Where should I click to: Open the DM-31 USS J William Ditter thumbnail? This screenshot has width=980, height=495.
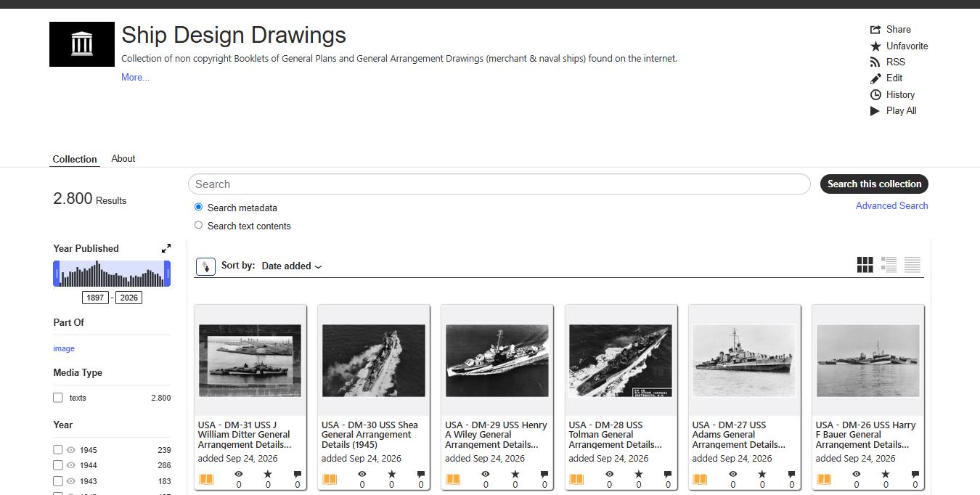point(250,361)
